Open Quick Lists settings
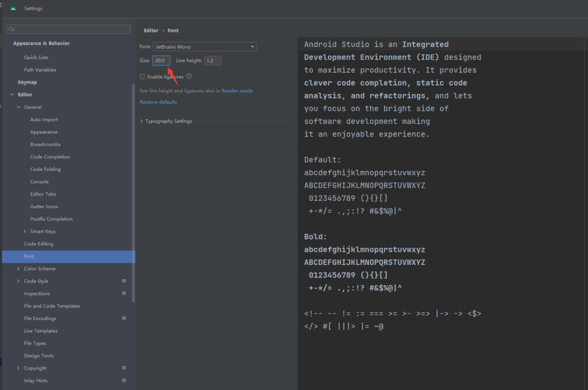The height and width of the screenshot is (390, 588). click(36, 57)
